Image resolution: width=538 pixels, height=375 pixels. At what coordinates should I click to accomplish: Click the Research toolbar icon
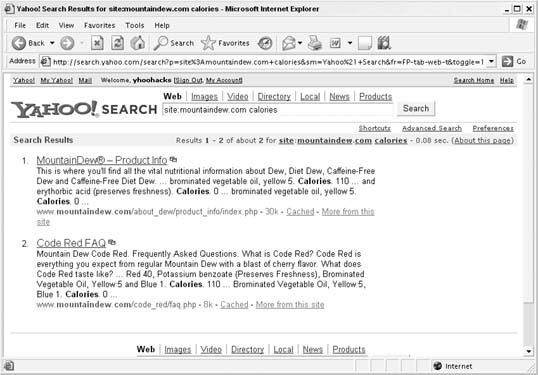pos(384,43)
